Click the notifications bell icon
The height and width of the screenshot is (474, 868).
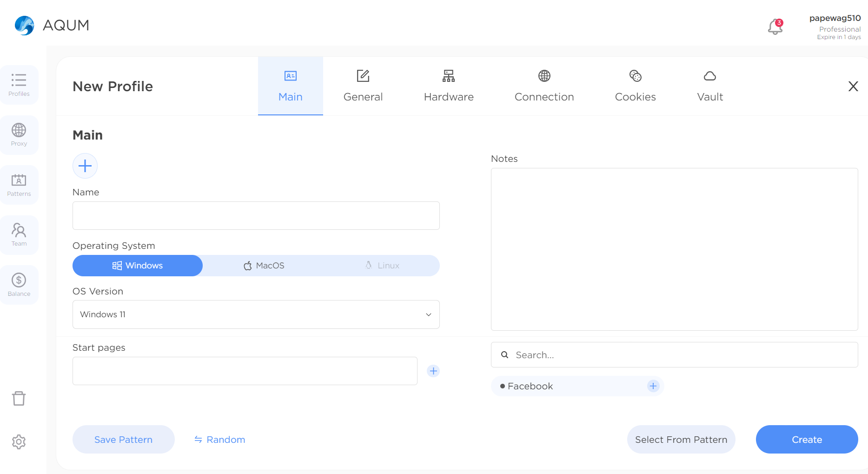point(775,27)
